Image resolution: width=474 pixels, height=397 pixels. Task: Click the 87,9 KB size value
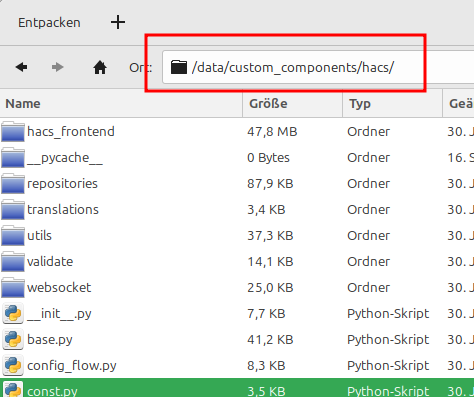pyautogui.click(x=270, y=184)
